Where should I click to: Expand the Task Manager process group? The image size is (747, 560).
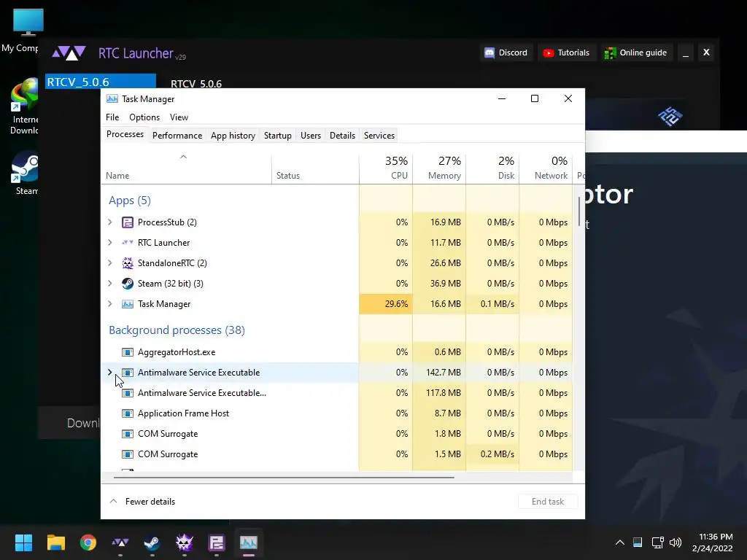[x=110, y=304]
